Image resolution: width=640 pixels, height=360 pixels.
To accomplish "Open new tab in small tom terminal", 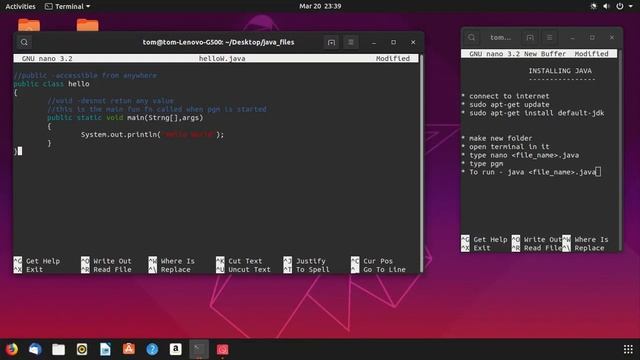I will (530, 38).
